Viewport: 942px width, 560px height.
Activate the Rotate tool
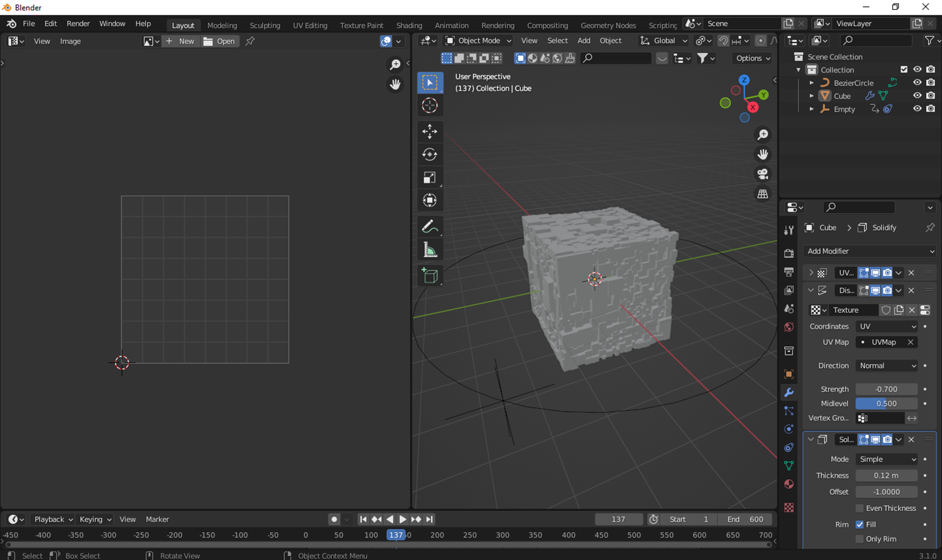coord(430,154)
